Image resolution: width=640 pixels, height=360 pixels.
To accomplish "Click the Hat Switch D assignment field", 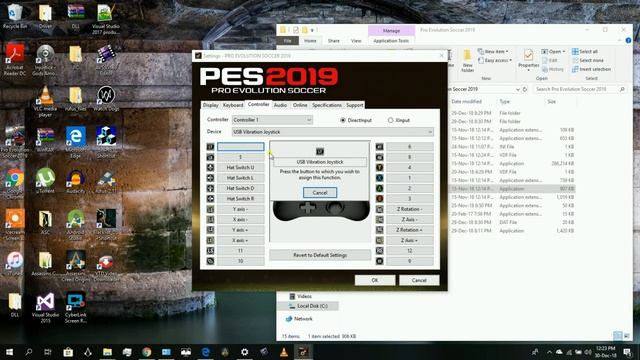I will coord(240,188).
